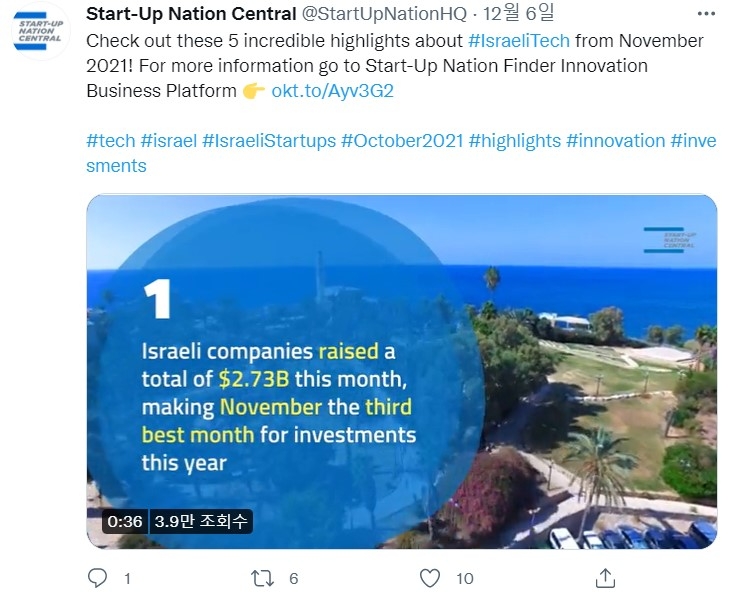Retweet this Start-Up Nation Central post
733x600 pixels.
[263, 578]
